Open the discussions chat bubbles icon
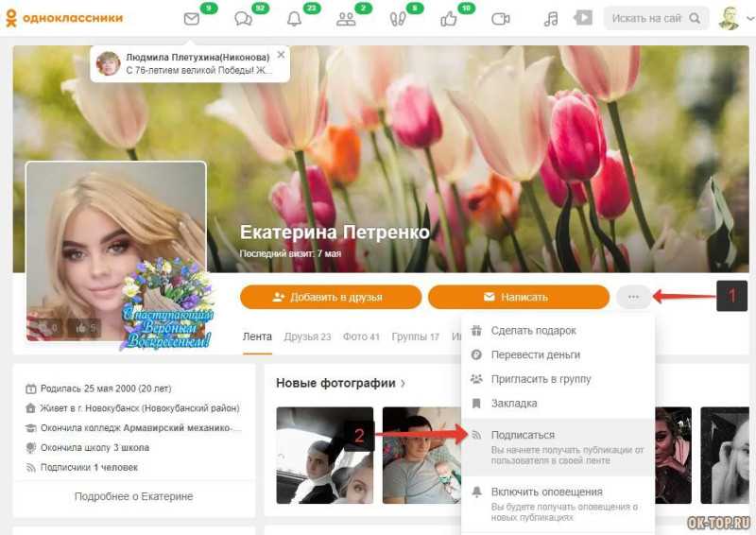Image resolution: width=756 pixels, height=535 pixels. (x=243, y=19)
